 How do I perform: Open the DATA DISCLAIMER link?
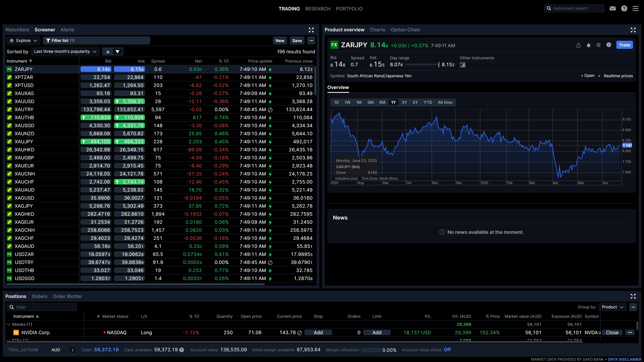pos(625,359)
